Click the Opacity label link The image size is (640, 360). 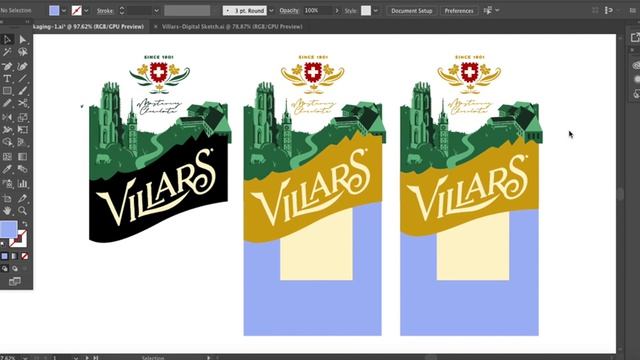(x=289, y=11)
